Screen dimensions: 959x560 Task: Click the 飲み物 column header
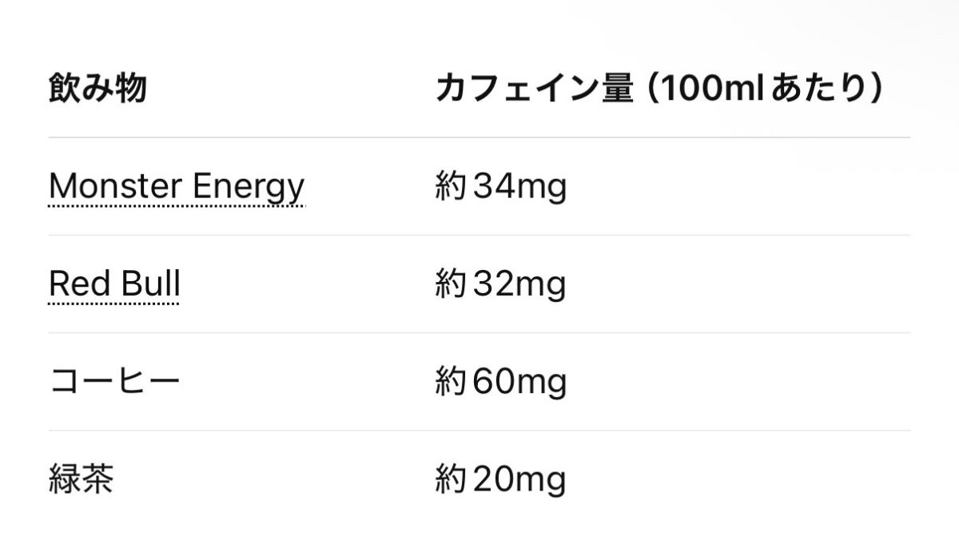click(x=97, y=89)
